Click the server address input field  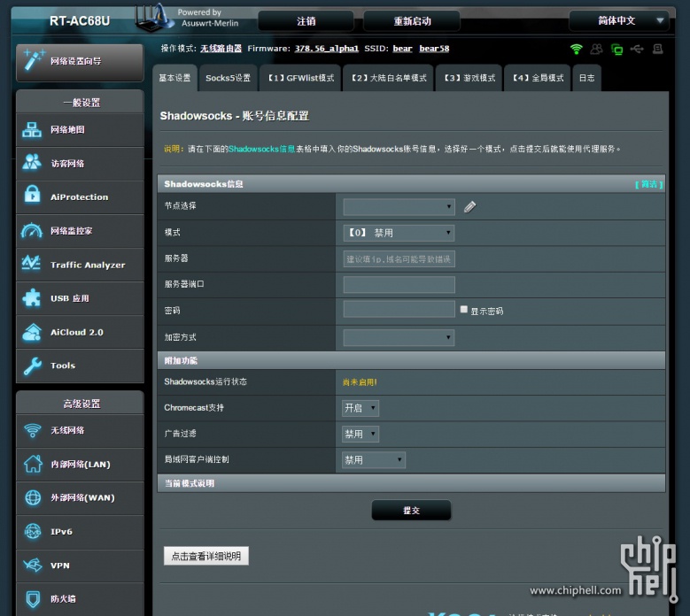point(399,259)
